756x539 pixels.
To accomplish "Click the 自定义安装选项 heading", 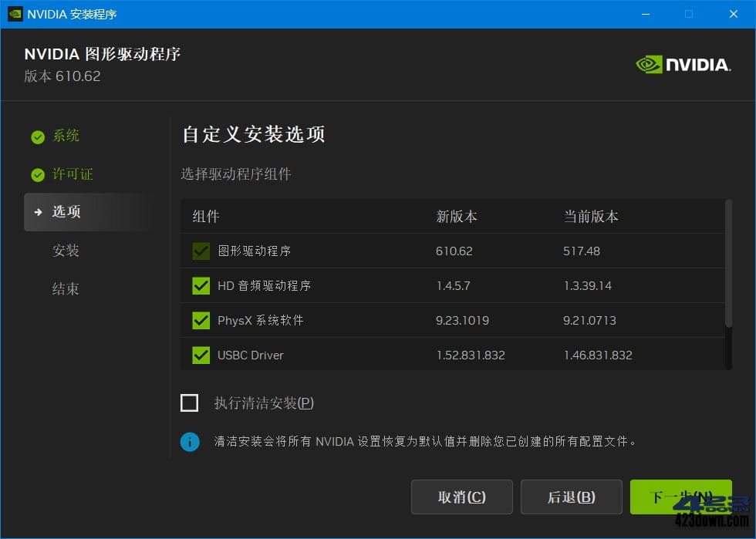I will [254, 134].
